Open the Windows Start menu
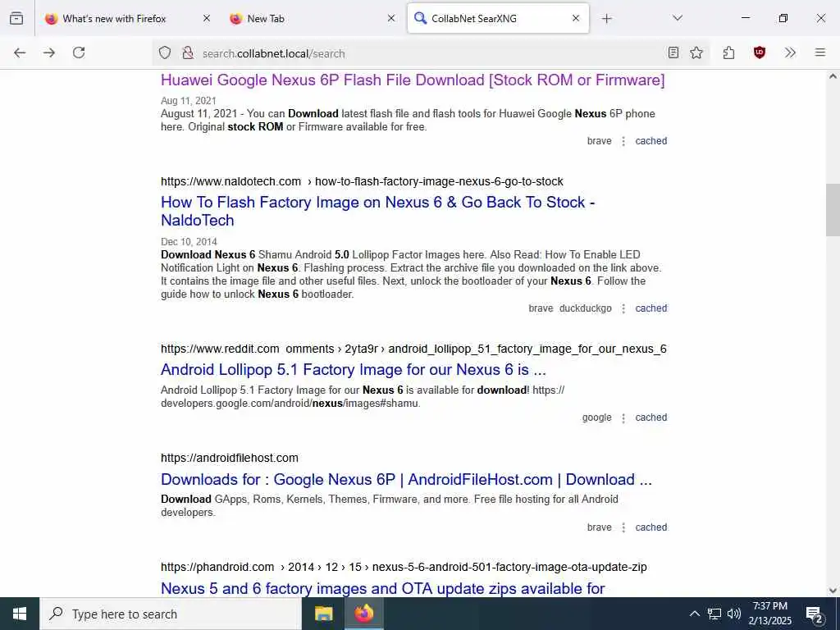Viewport: 840px width, 630px height. [x=20, y=614]
